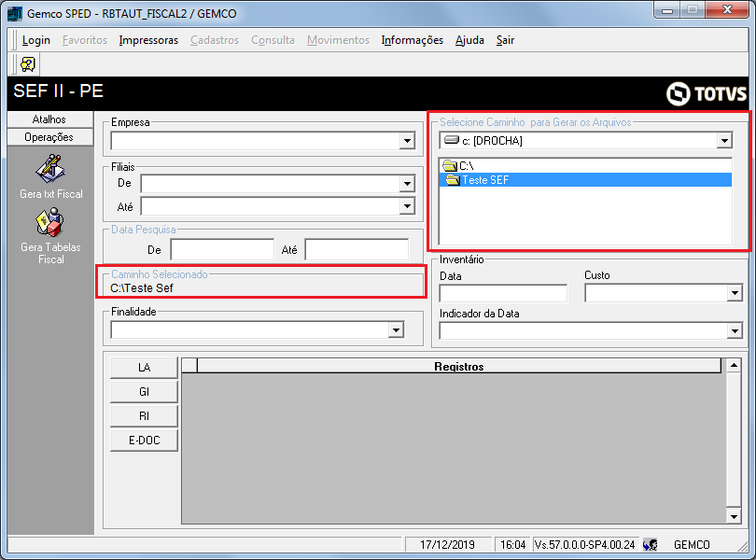The image size is (756, 560).
Task: Click the 16:04 time in status bar
Action: [x=512, y=544]
